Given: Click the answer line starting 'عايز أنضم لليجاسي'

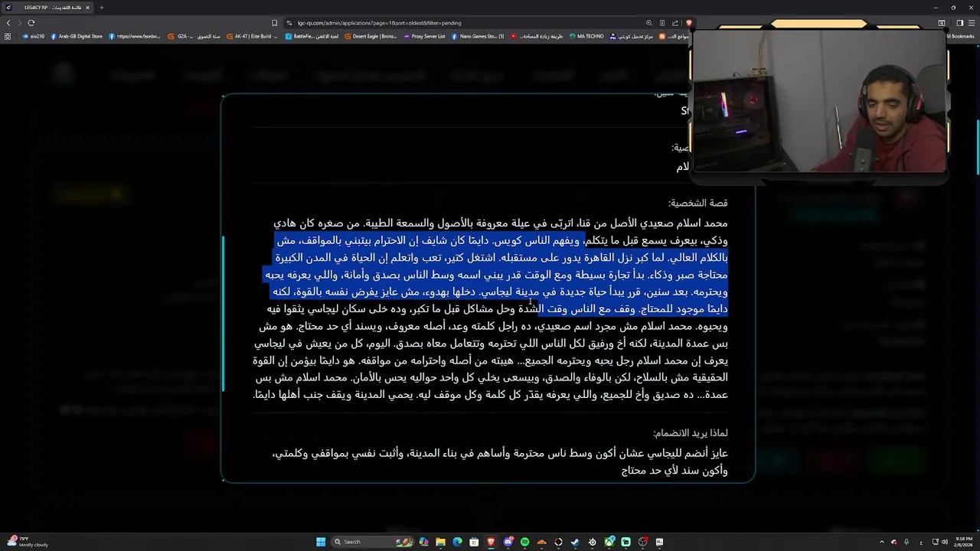Looking at the screenshot, I should click(500, 454).
